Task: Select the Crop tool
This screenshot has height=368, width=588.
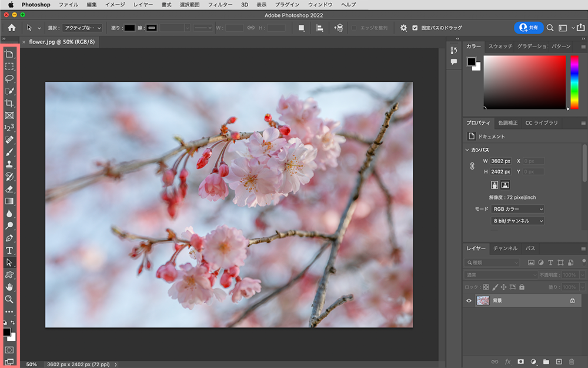Action: (x=9, y=103)
